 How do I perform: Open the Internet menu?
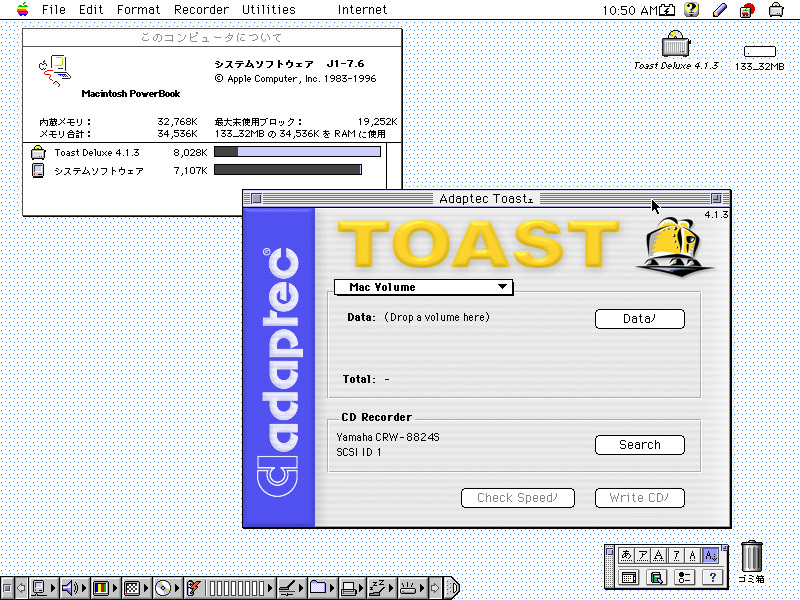point(362,9)
